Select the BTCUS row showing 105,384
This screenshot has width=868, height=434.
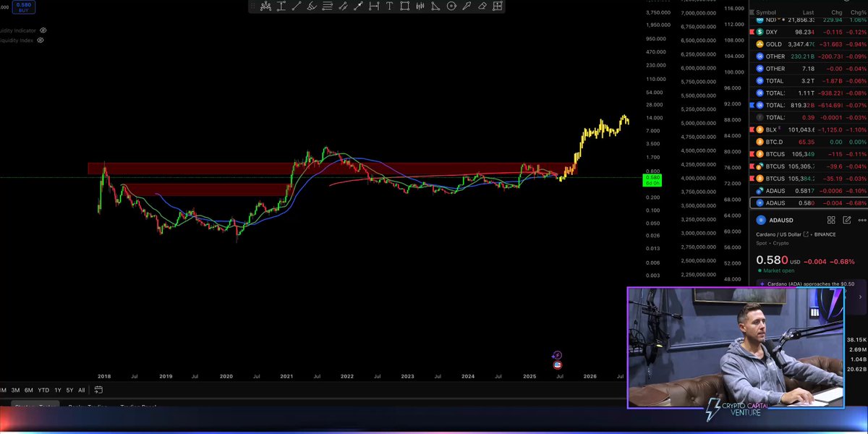click(x=809, y=178)
